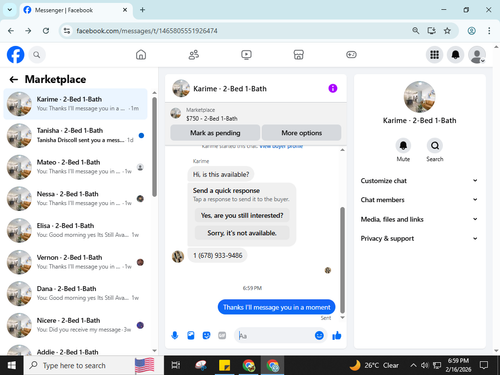Expand Customize chat section
Image resolution: width=500 pixels, height=375 pixels.
[419, 181]
